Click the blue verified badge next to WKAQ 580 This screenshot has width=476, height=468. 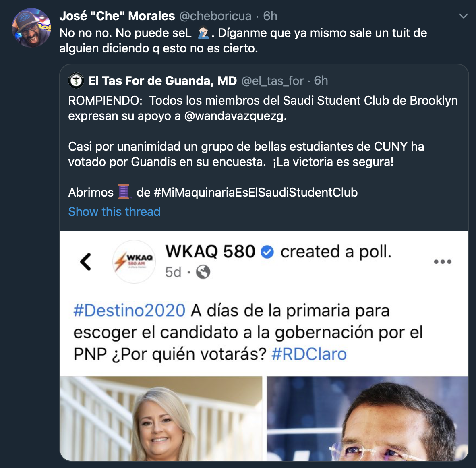[267, 252]
